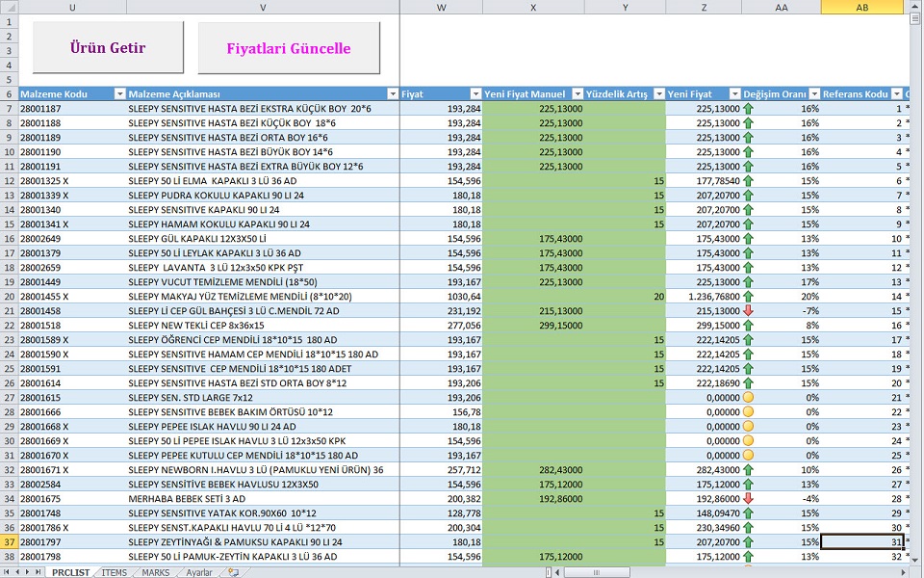The height and width of the screenshot is (578, 924).
Task: Click the green up arrow for 28001518
Action: coord(748,325)
